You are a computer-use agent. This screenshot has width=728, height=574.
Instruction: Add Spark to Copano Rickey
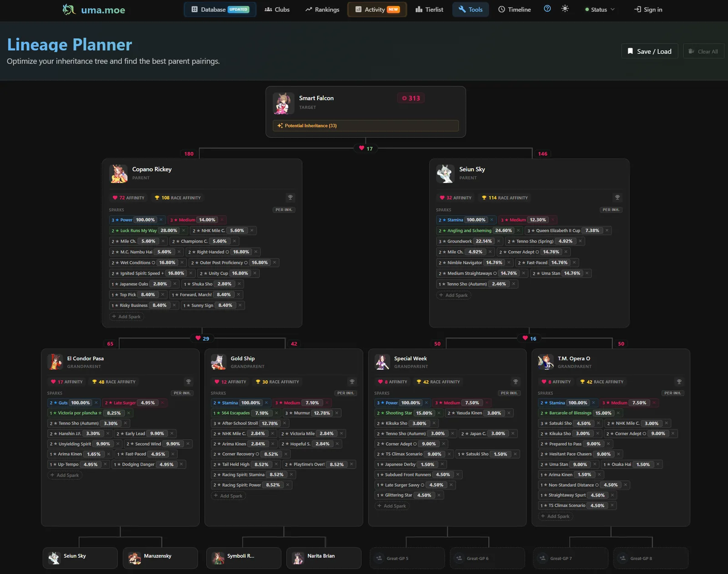[x=126, y=316]
